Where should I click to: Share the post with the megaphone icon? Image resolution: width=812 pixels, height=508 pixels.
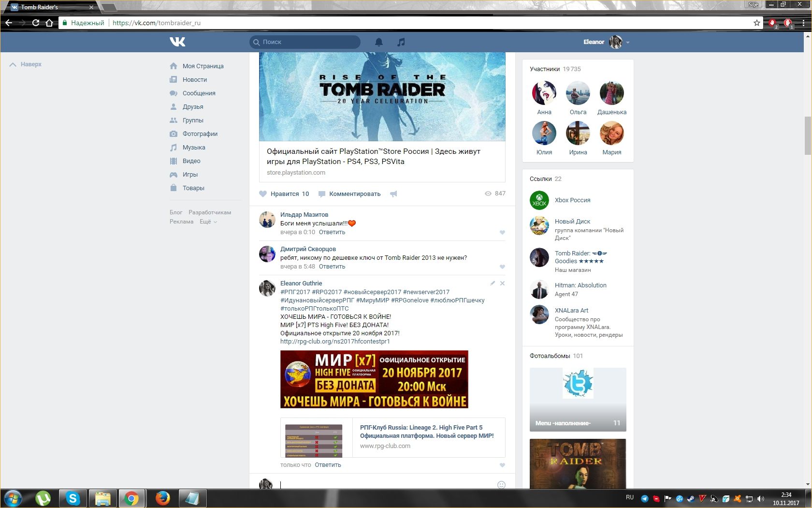393,194
